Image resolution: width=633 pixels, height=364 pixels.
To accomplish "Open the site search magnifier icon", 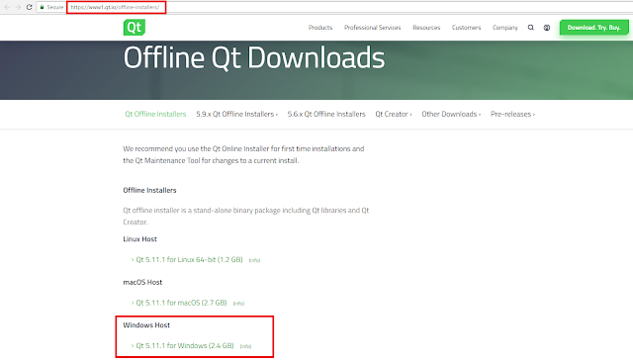I will coord(531,28).
